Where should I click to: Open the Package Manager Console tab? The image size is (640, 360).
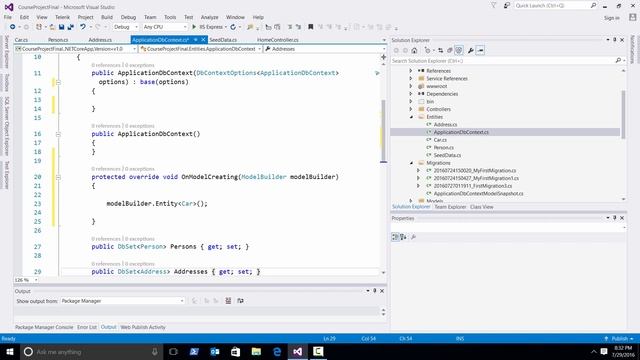(44, 327)
